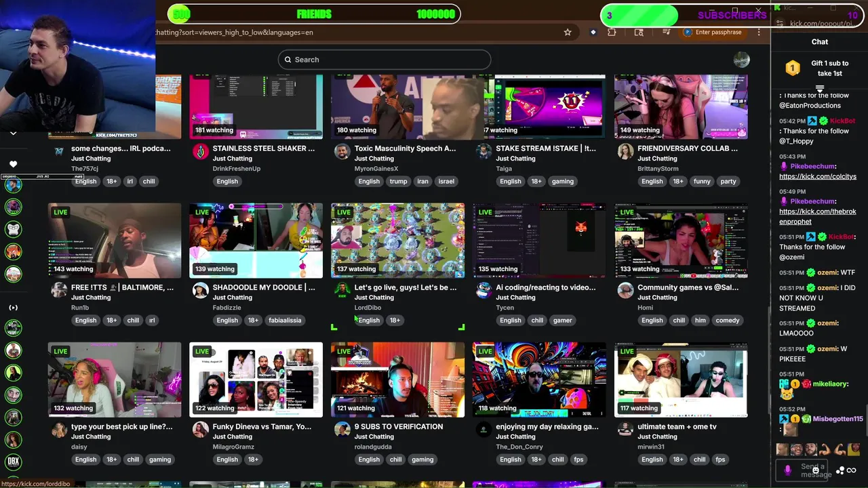Open the chat three-dots bubble icon
Screen dimensions: 868x488
841,470
